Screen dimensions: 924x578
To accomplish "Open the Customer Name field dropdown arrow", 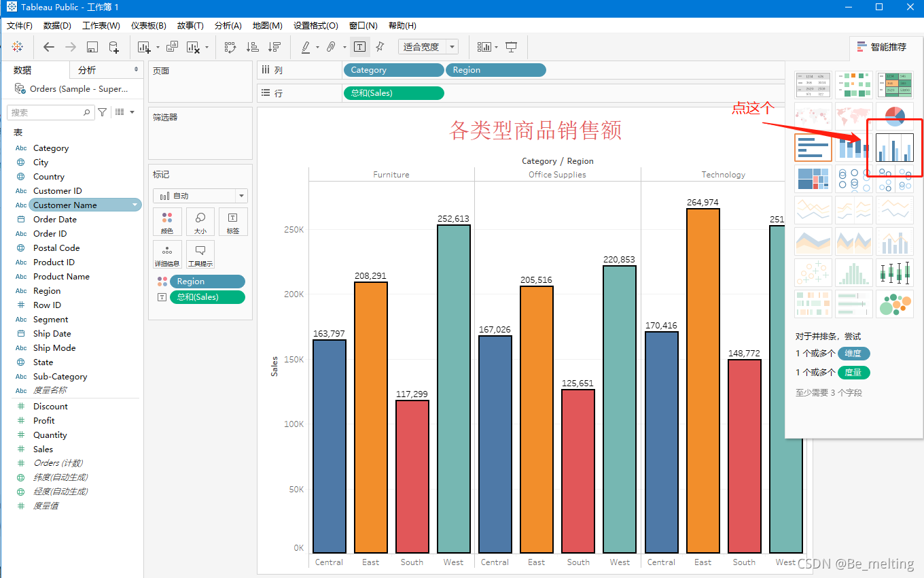I will coord(135,205).
